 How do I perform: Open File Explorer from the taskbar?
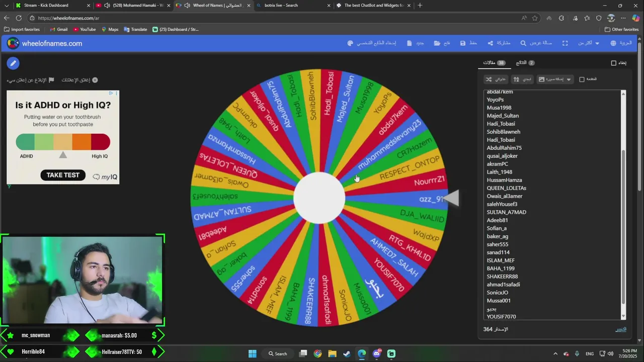pos(332,353)
